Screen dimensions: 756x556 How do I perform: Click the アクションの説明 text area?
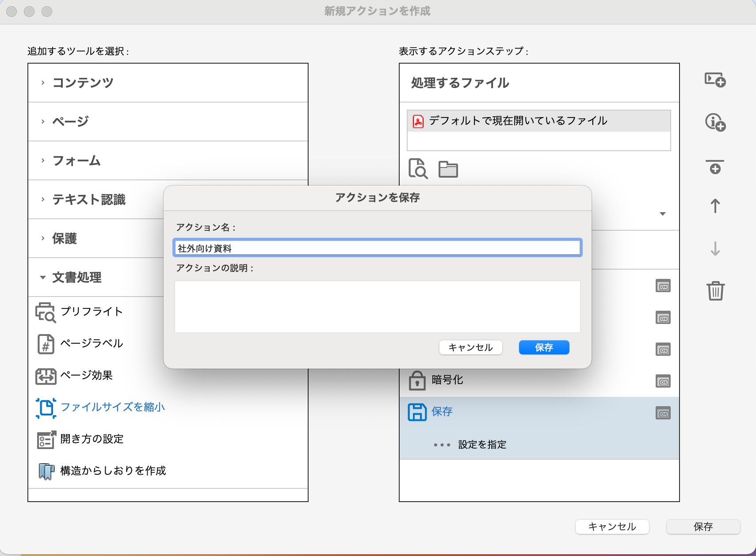tap(377, 306)
